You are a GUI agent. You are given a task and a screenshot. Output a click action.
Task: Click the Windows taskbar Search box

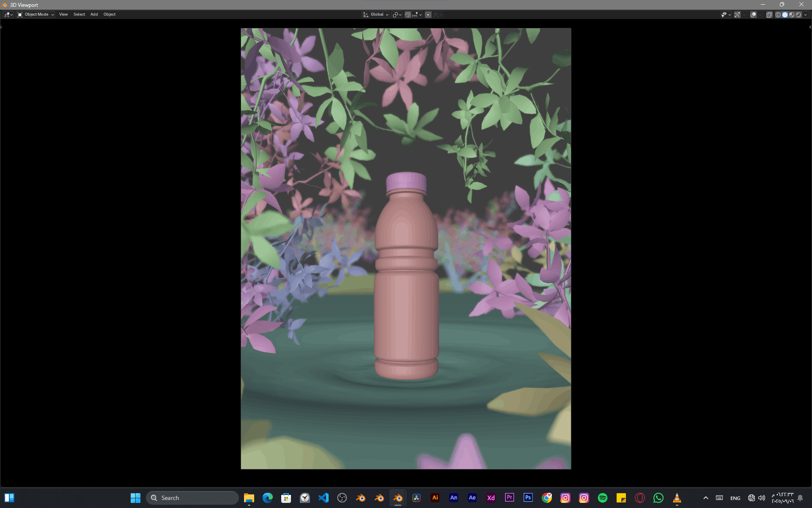point(192,498)
